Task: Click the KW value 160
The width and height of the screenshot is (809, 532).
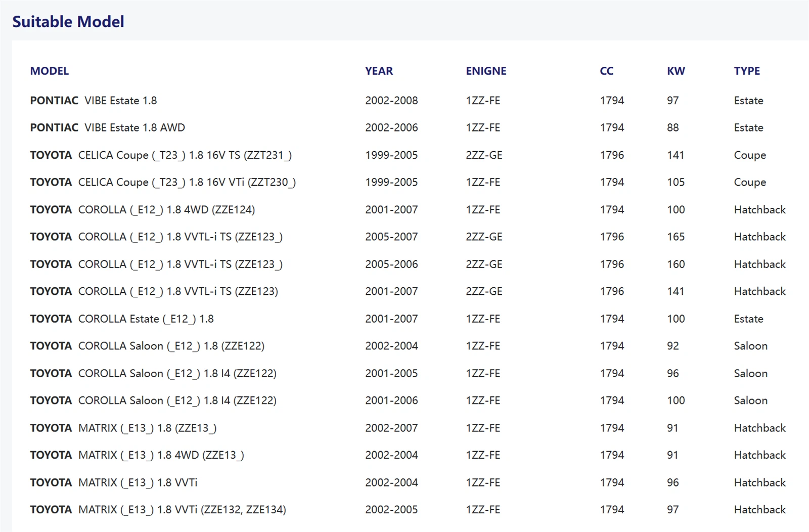Action: (x=676, y=264)
